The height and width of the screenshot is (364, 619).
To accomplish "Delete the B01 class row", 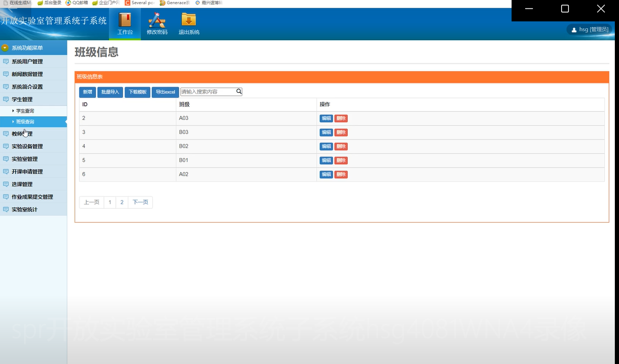I will (x=341, y=160).
